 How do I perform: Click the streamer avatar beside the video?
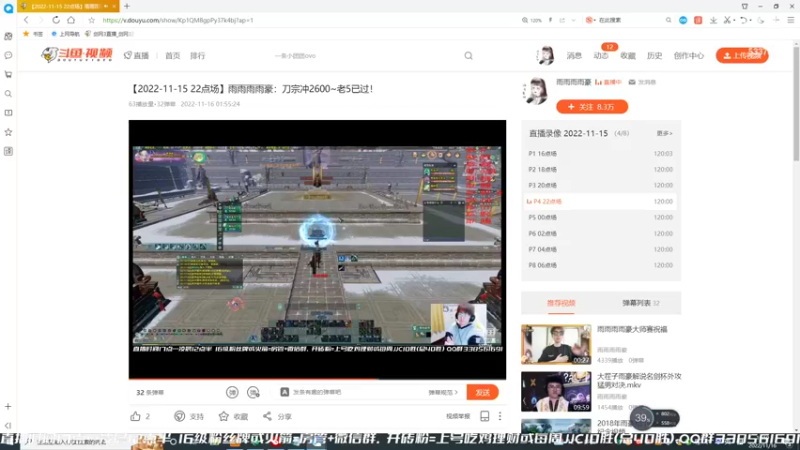click(536, 91)
